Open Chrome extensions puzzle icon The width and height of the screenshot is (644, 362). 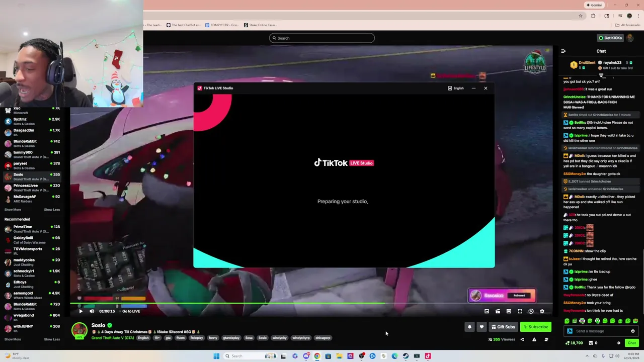pyautogui.click(x=593, y=16)
